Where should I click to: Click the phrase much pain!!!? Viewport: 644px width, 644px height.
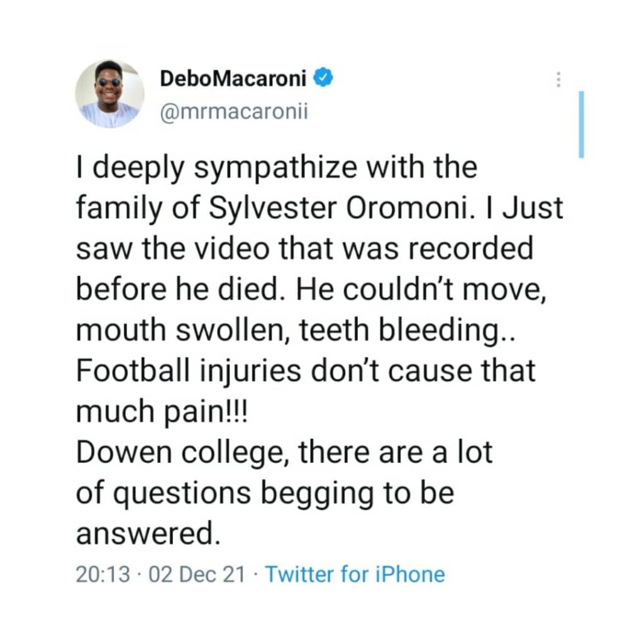click(162, 411)
